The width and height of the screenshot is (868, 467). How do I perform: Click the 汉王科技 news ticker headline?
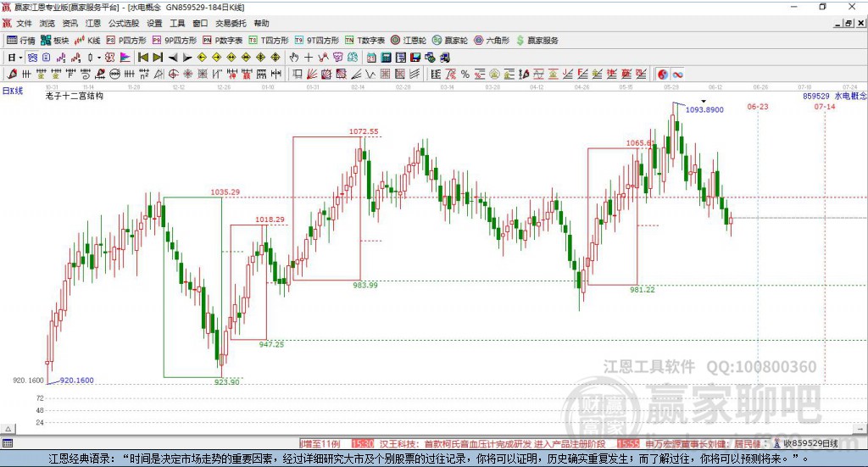coord(492,444)
